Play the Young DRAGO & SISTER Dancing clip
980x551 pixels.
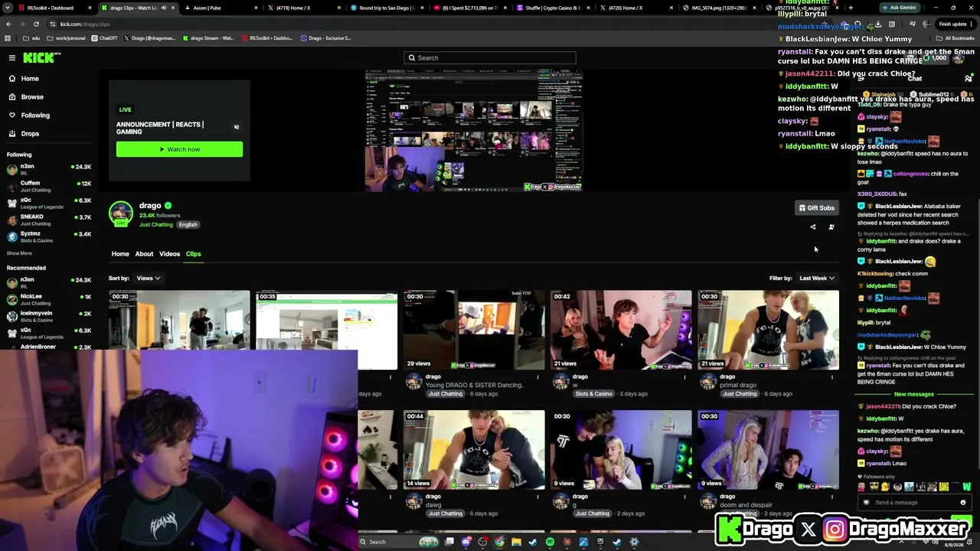point(474,330)
